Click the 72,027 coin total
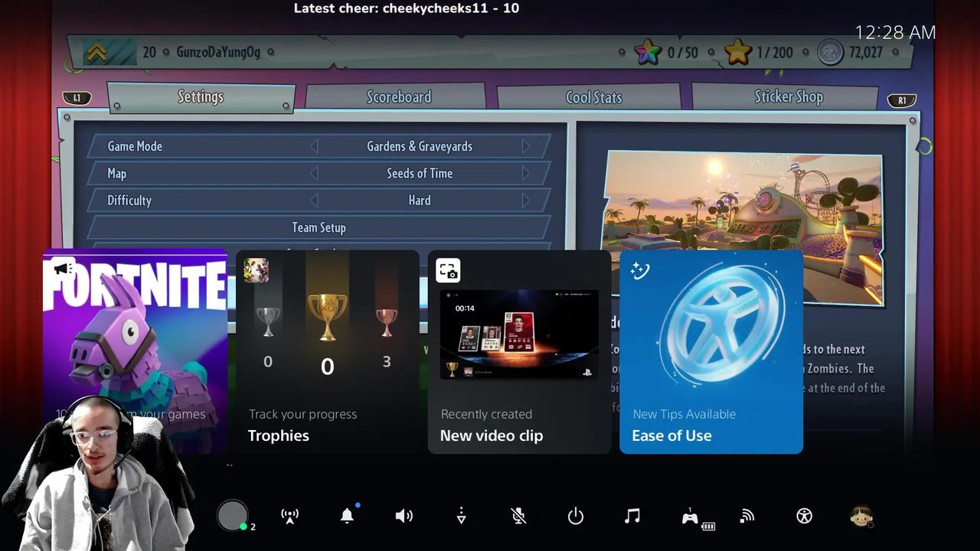Viewport: 980px width, 551px height. click(865, 52)
